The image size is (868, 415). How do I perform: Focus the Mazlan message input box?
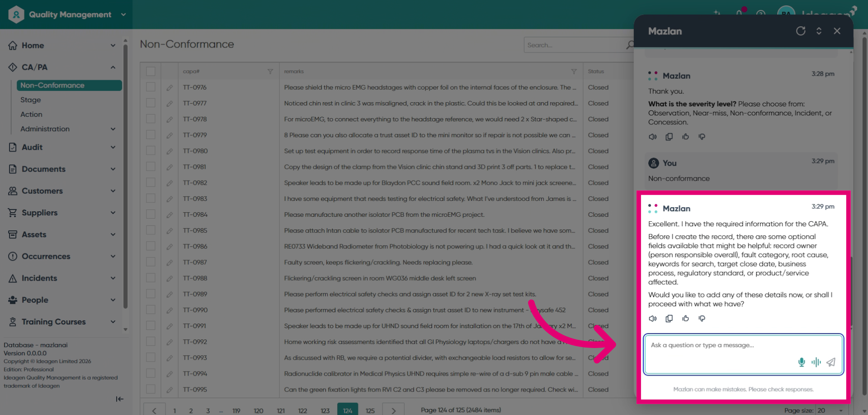click(743, 354)
